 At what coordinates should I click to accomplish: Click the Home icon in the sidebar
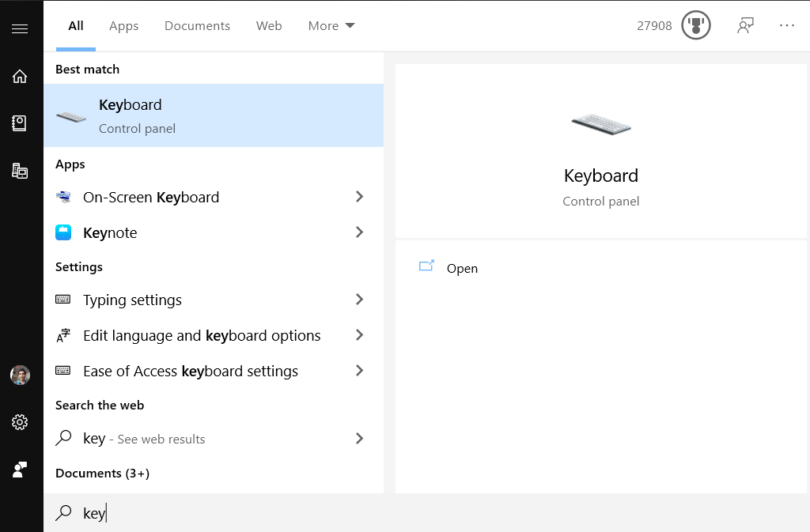(x=20, y=76)
